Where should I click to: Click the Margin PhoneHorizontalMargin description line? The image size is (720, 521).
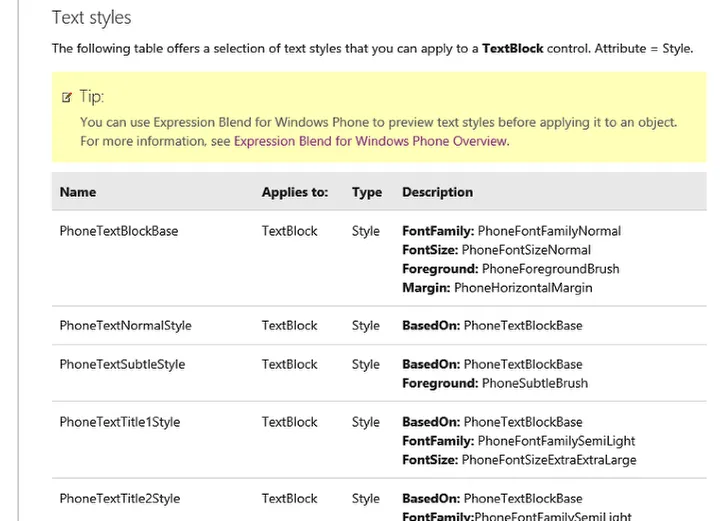[497, 288]
